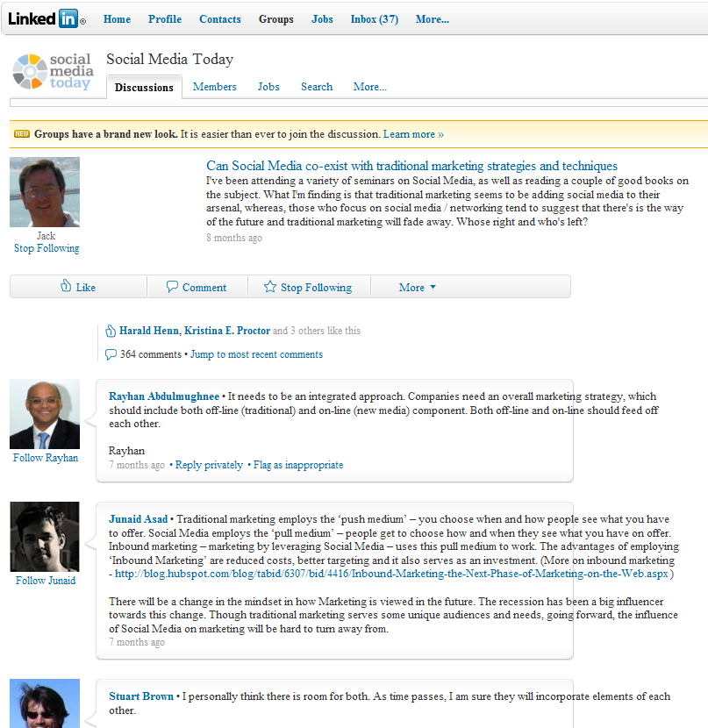Click the speech bubble Comment icon

pyautogui.click(x=172, y=287)
